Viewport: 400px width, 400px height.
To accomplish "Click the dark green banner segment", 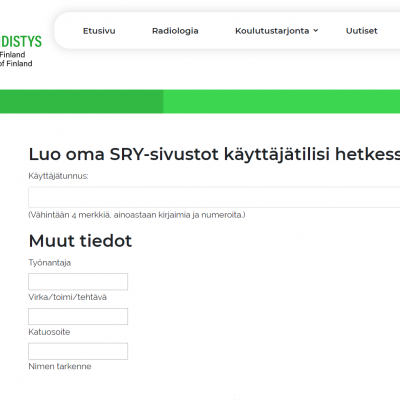I will tap(82, 101).
